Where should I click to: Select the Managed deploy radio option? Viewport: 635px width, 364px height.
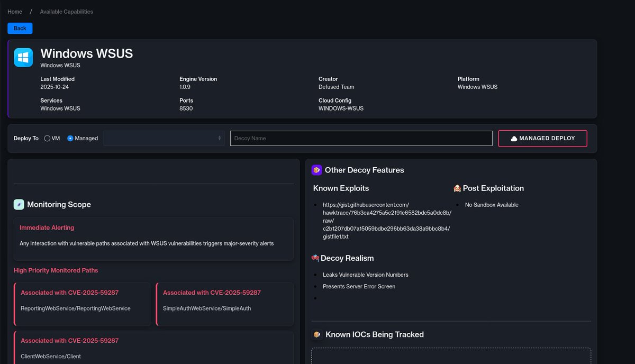point(70,138)
